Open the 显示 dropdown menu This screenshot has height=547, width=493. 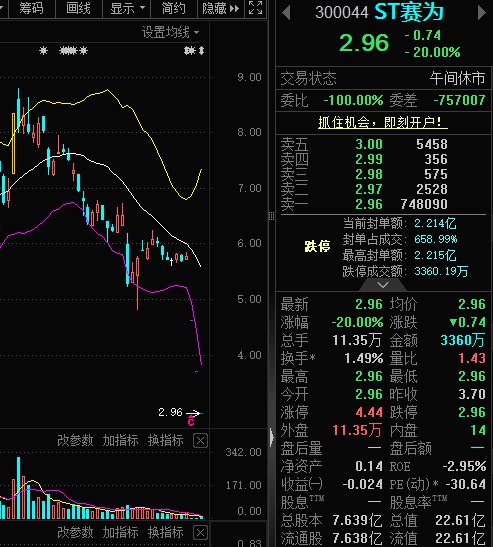pyautogui.click(x=127, y=8)
